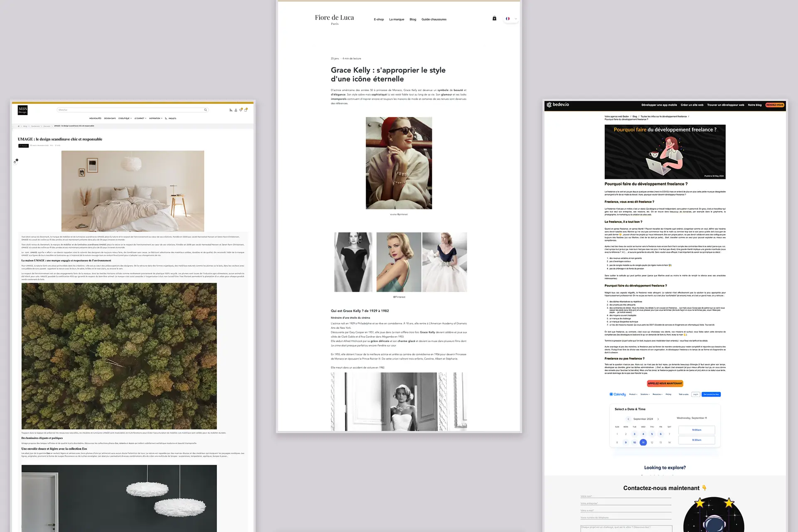The height and width of the screenshot is (532, 798).
Task: Click the aerial forest photo
Action: 119,356
